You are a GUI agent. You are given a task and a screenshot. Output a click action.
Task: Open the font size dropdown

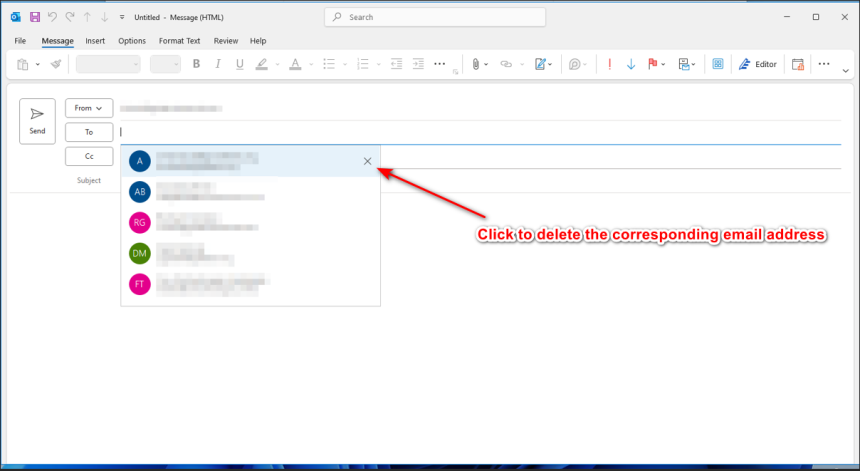[164, 64]
